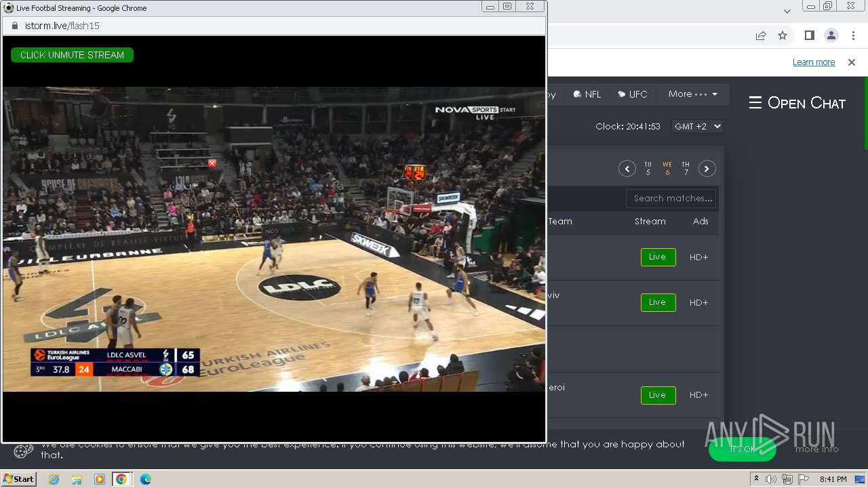Click the Search matches input field

671,199
